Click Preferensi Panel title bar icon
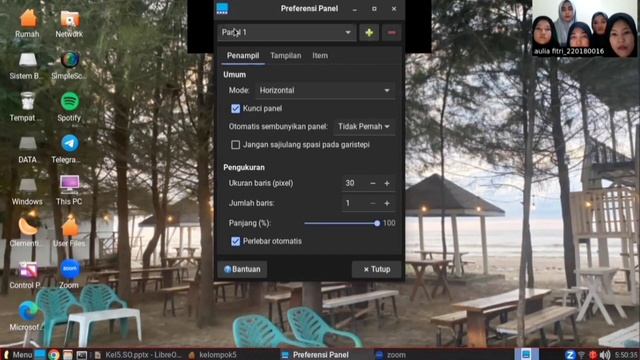This screenshot has width=640, height=360. pyautogui.click(x=222, y=9)
